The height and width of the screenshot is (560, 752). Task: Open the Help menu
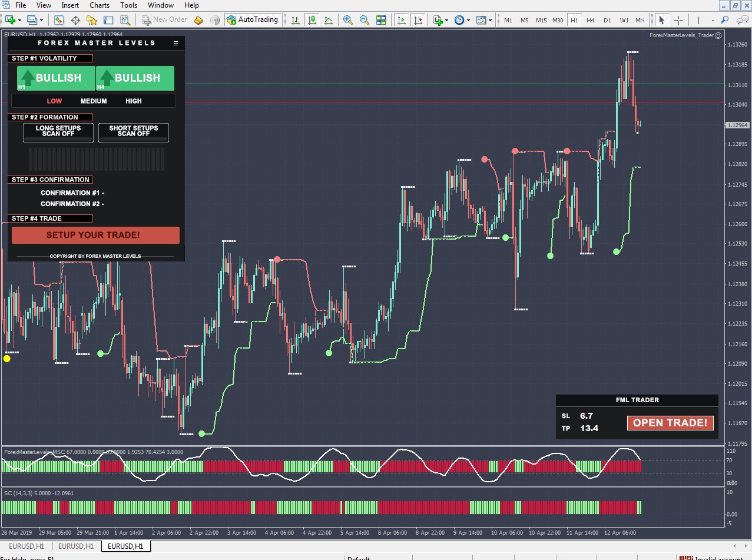[x=191, y=5]
